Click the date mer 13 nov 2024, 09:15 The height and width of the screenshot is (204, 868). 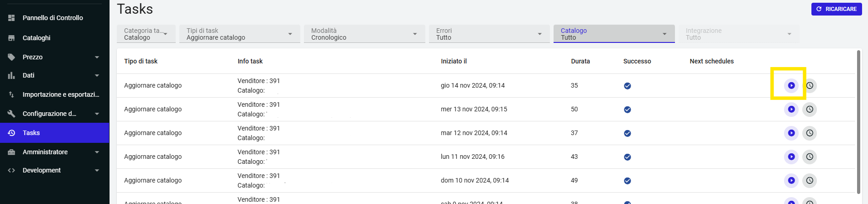474,109
